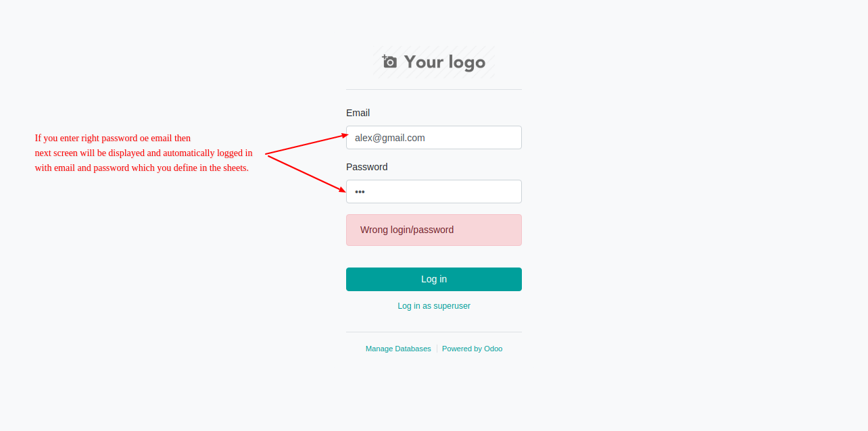Screen dimensions: 868x431
Task: Open the Manage Databases link
Action: [398, 349]
